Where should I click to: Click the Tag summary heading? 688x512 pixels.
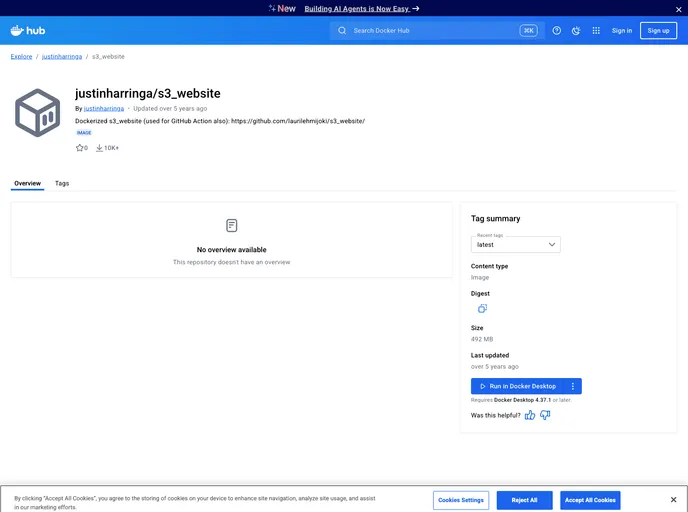point(495,218)
